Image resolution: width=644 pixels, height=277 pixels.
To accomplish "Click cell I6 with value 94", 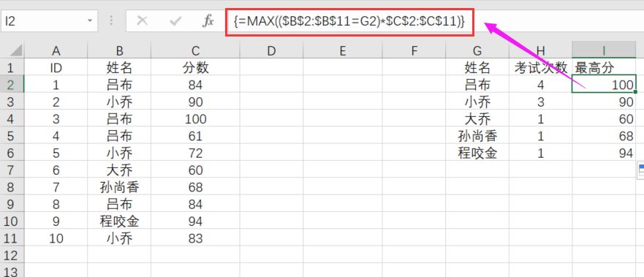I will pos(604,153).
